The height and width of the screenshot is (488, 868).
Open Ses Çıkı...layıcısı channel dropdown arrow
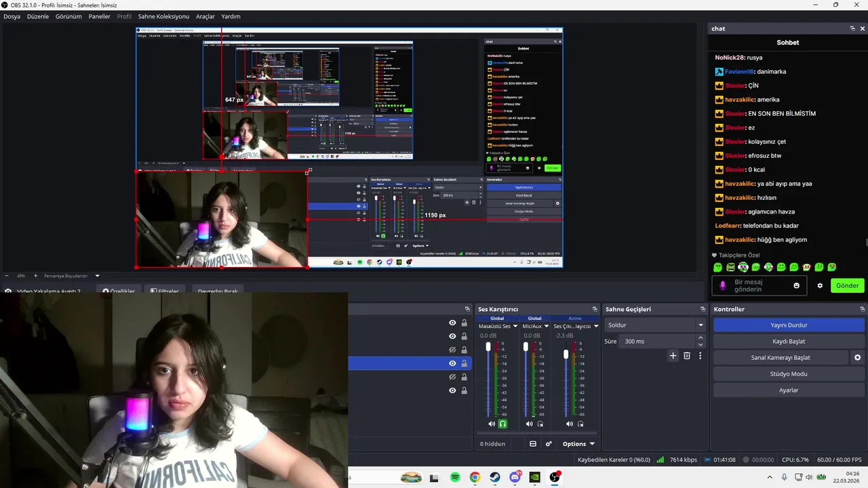pos(596,326)
